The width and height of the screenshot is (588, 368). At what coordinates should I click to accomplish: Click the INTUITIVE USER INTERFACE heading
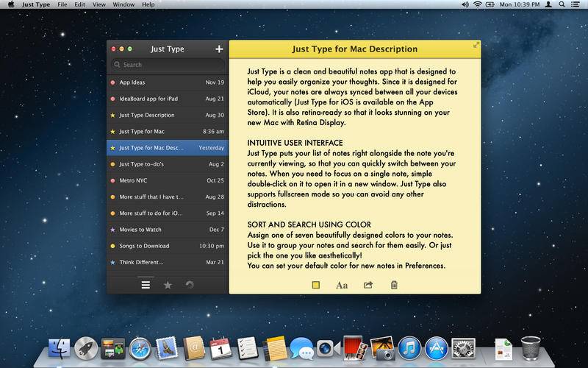tap(295, 143)
